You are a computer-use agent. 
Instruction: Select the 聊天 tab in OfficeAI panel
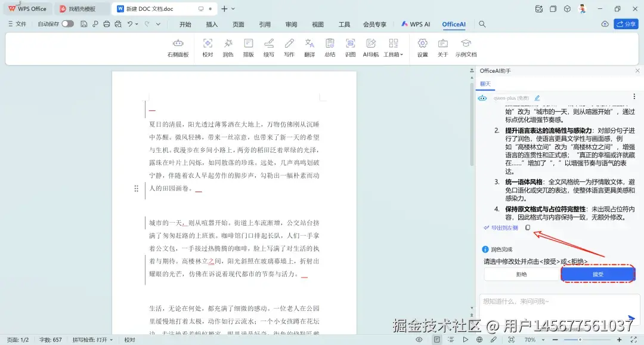point(485,84)
